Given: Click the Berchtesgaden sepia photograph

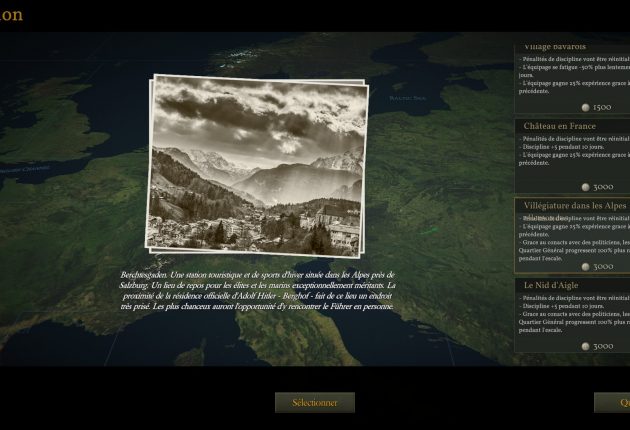Looking at the screenshot, I should [x=256, y=165].
